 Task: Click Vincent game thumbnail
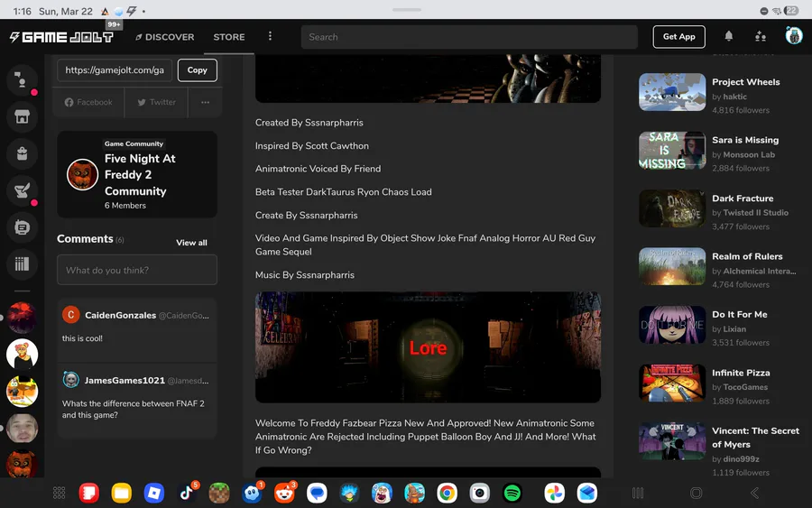tap(672, 441)
